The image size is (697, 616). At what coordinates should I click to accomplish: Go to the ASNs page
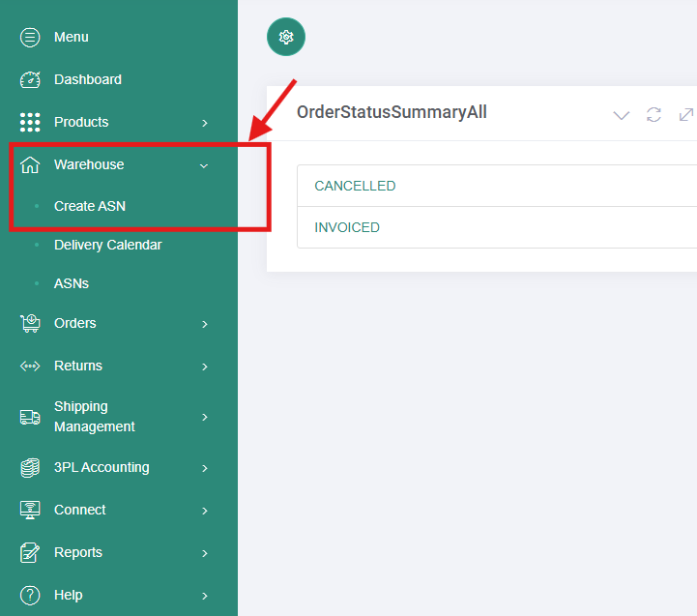coord(72,283)
